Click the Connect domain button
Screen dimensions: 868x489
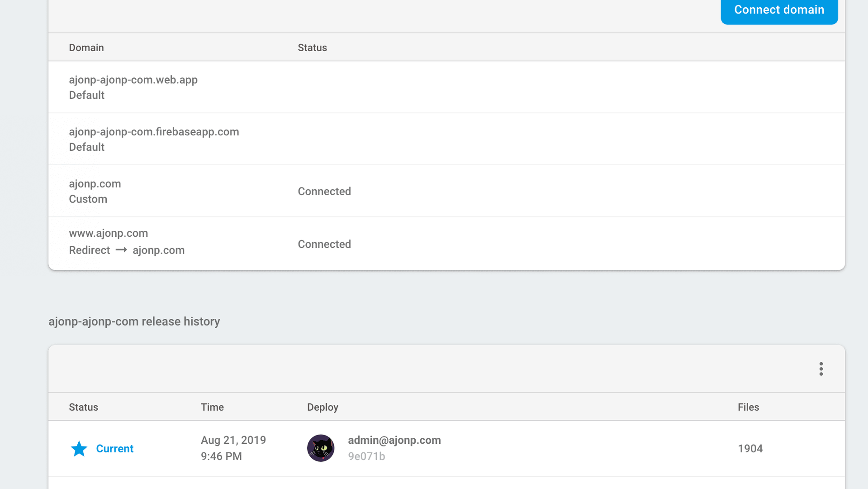779,10
